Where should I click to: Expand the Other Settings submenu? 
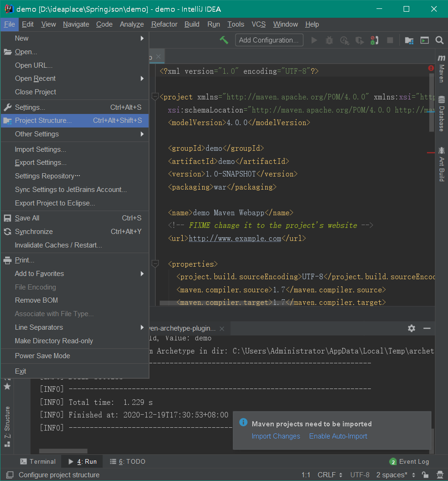pyautogui.click(x=75, y=134)
